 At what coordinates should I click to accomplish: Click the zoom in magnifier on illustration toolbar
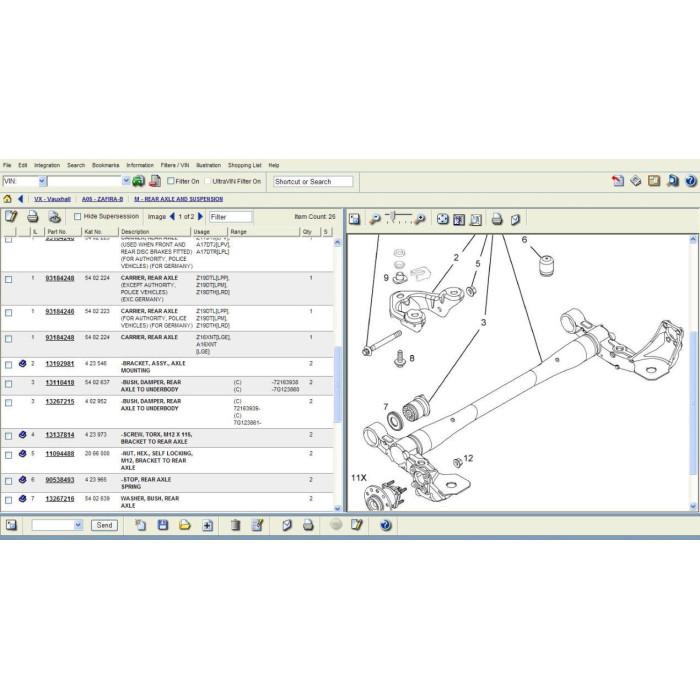pos(419,219)
